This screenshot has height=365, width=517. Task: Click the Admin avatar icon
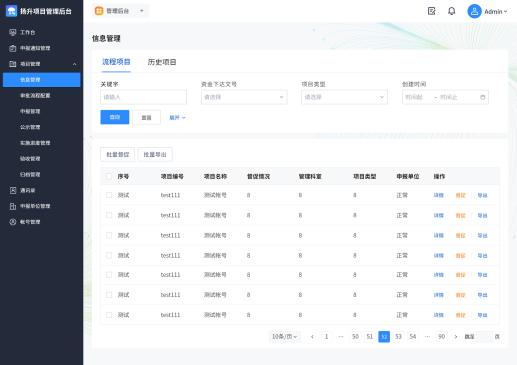tap(474, 11)
